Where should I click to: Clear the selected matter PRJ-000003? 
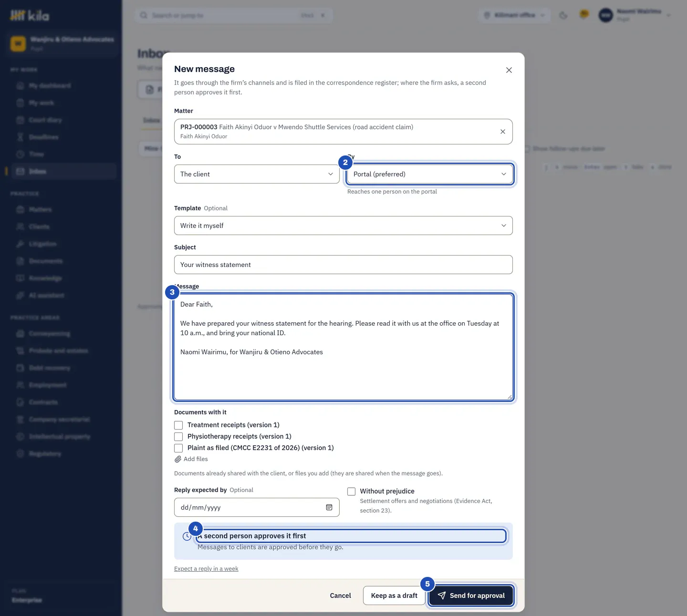(x=503, y=132)
